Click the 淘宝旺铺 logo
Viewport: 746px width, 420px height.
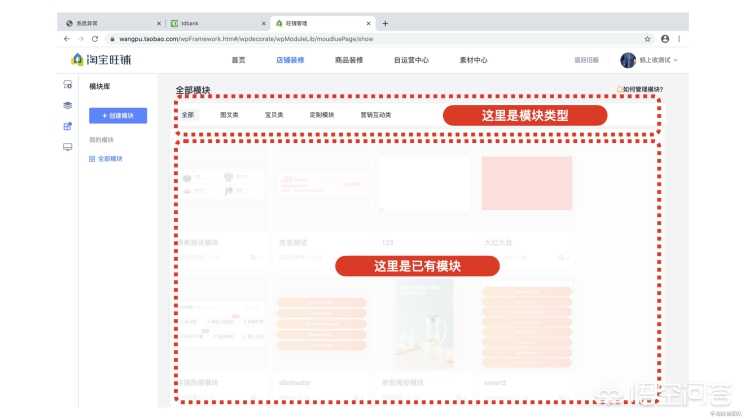(101, 59)
